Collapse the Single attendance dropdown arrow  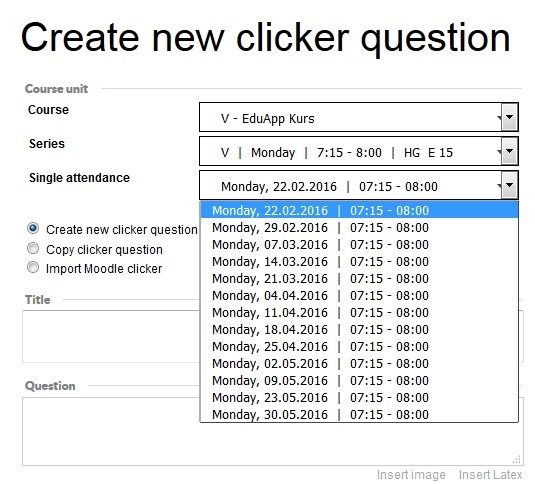click(509, 185)
